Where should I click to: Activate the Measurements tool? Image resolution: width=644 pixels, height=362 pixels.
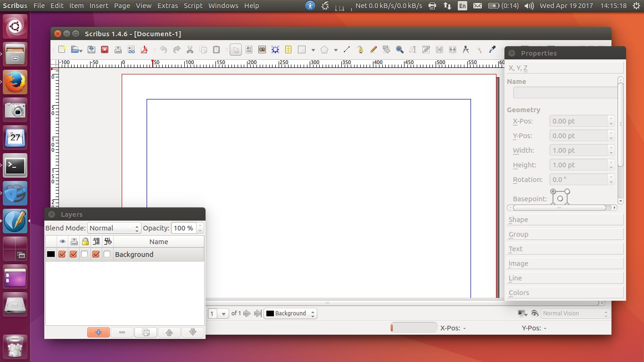466,49
